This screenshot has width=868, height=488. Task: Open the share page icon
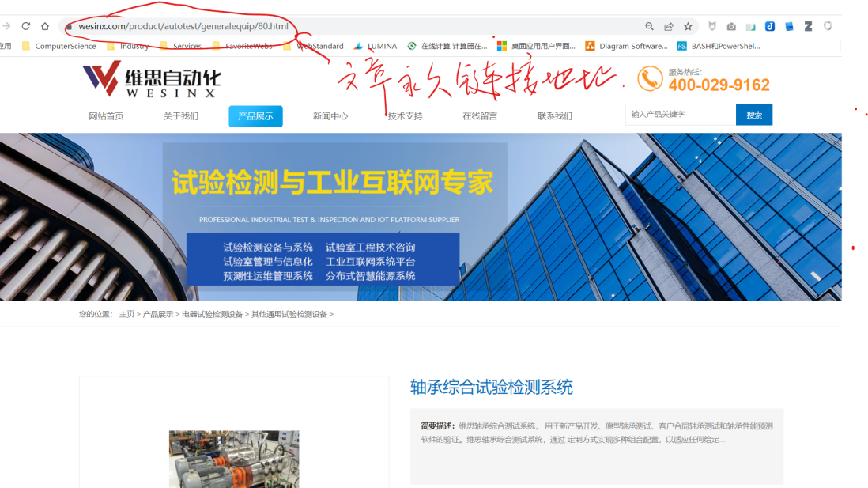(x=669, y=26)
